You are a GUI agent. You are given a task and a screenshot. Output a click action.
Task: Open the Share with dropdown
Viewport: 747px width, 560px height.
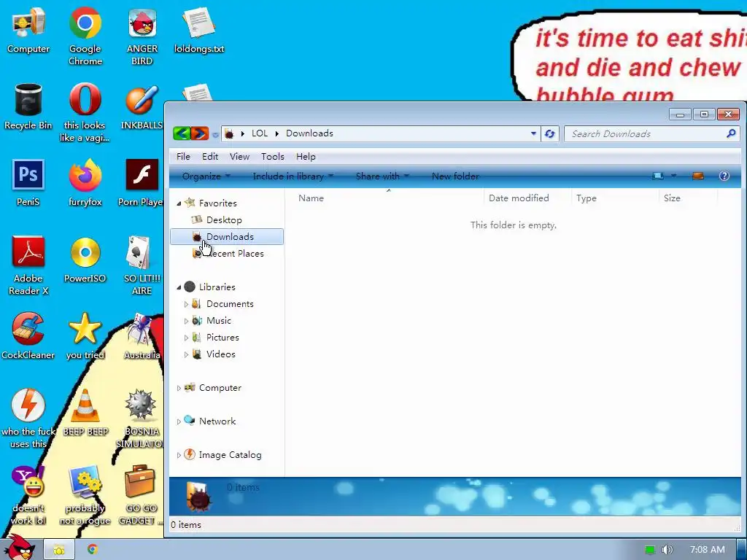(382, 176)
